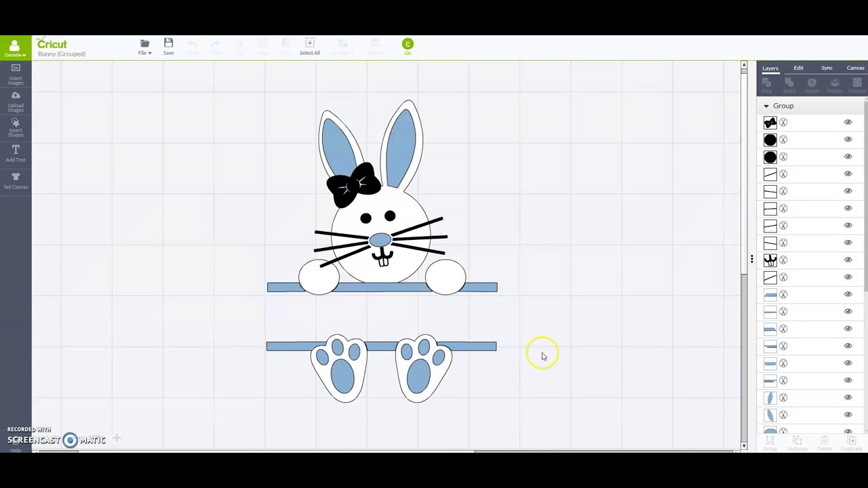Click the Cricut logo
Screen dimensions: 868x488
(52, 43)
